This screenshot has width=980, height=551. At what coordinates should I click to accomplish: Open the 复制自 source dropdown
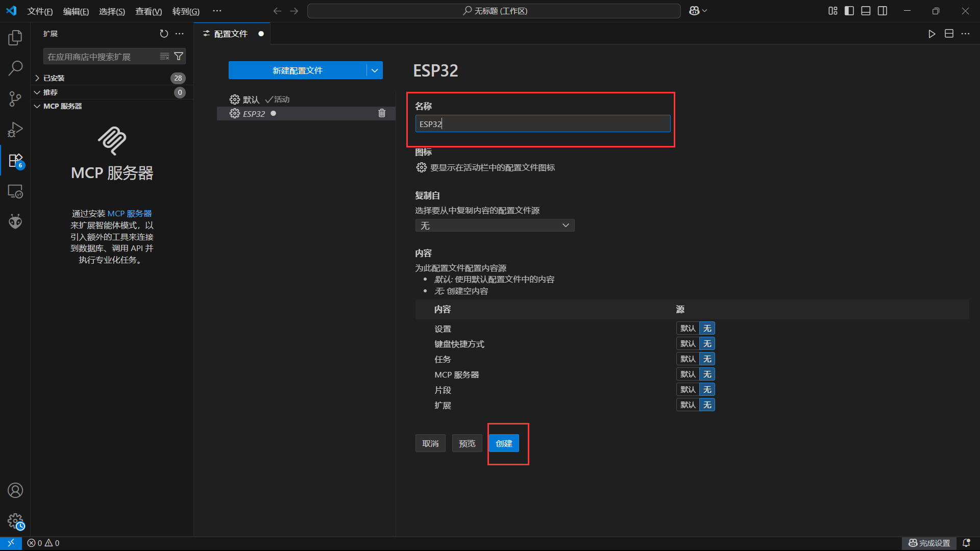[495, 226]
